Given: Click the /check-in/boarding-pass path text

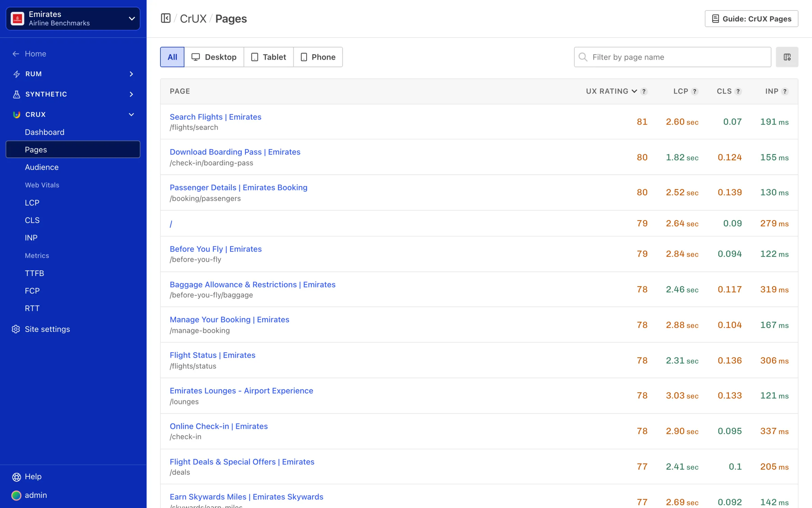Looking at the screenshot, I should (x=211, y=163).
